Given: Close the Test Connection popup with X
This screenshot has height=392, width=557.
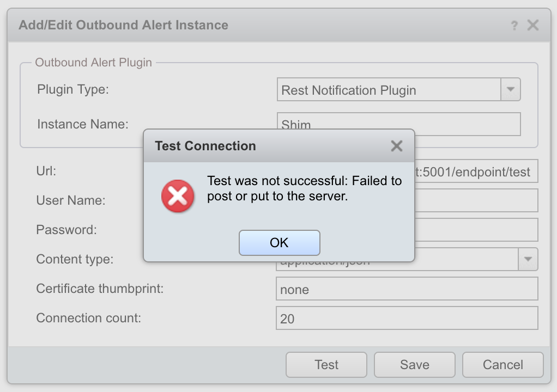Looking at the screenshot, I should pos(397,146).
